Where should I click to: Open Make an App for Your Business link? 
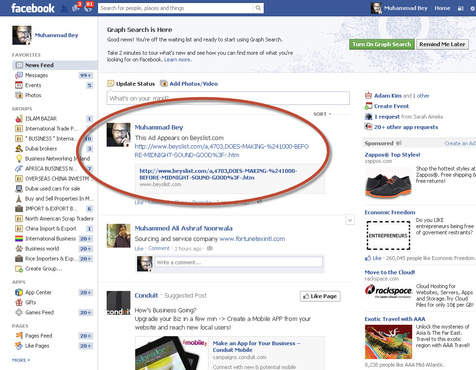[256, 346]
